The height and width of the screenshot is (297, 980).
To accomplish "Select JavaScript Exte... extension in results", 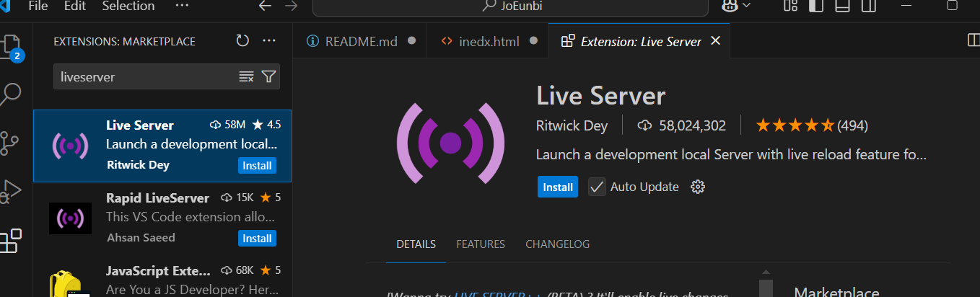I will (162, 276).
